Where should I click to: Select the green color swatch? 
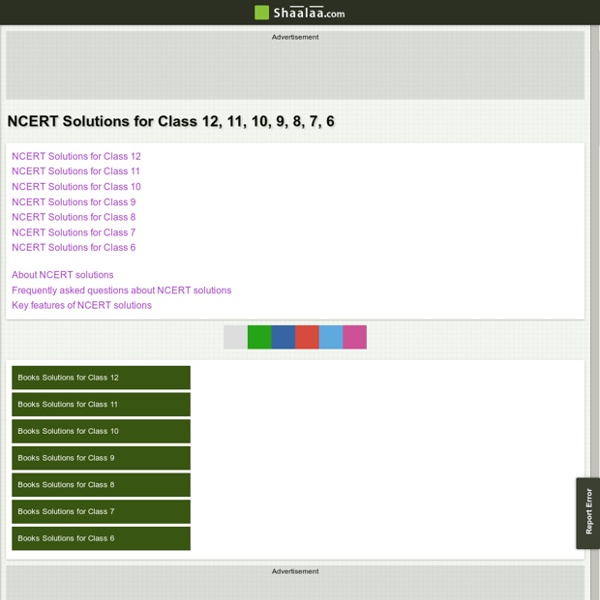pos(259,337)
